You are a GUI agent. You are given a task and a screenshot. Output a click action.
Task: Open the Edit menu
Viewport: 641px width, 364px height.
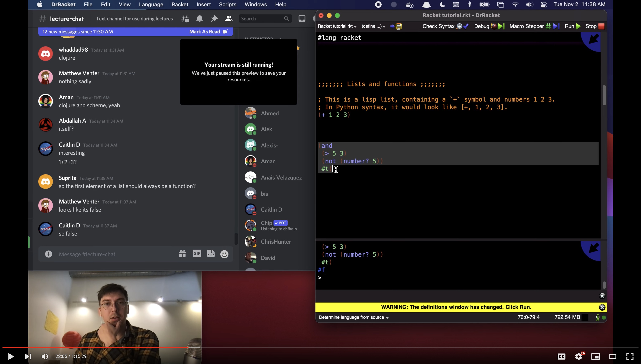tap(105, 4)
